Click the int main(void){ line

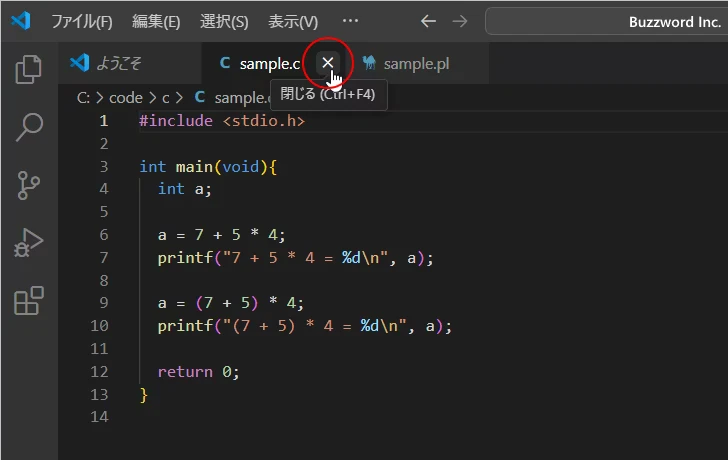pyautogui.click(x=208, y=167)
